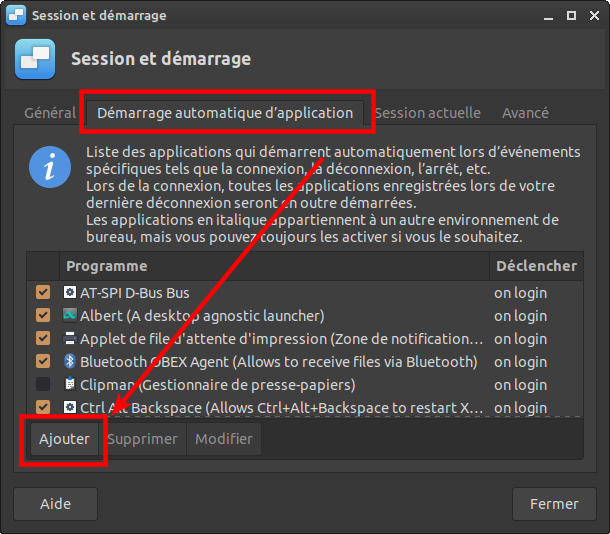This screenshot has width=610, height=534.
Task: Click the blue information icon
Action: tap(50, 166)
